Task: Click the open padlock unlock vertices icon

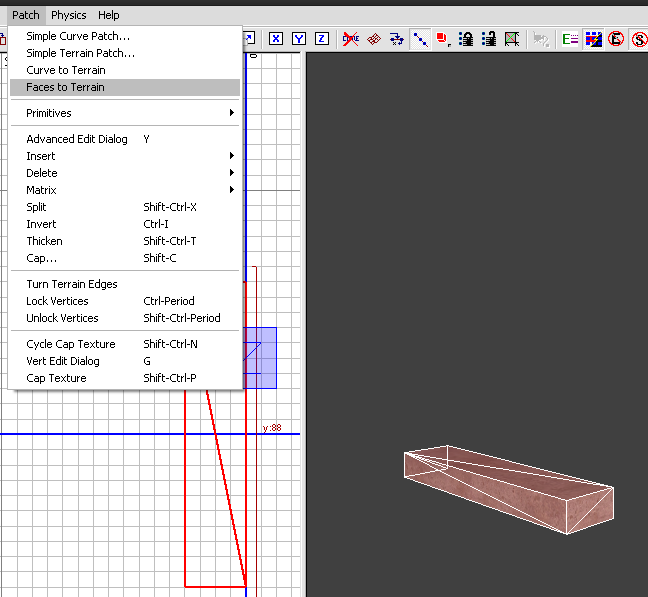Action: coord(489,39)
